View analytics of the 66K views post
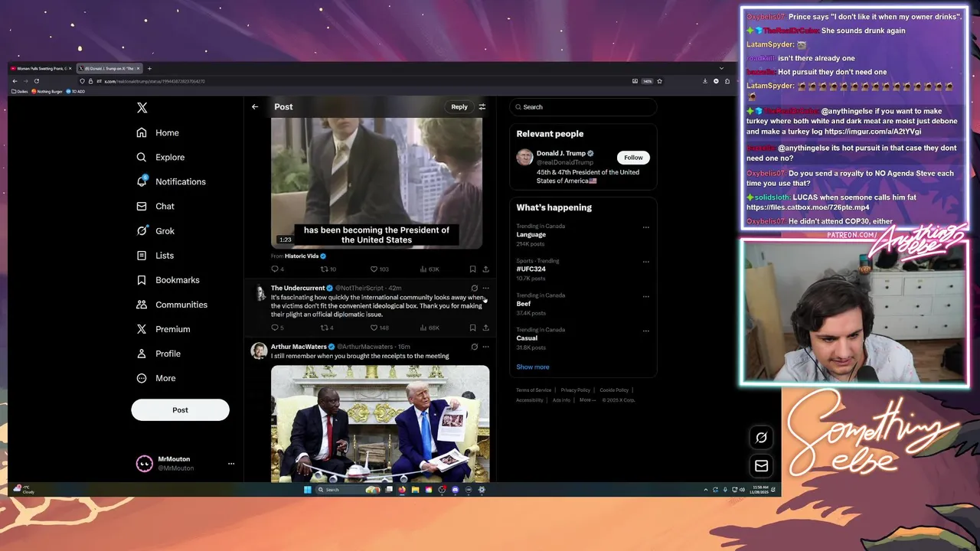This screenshot has width=980, height=551. click(x=430, y=328)
